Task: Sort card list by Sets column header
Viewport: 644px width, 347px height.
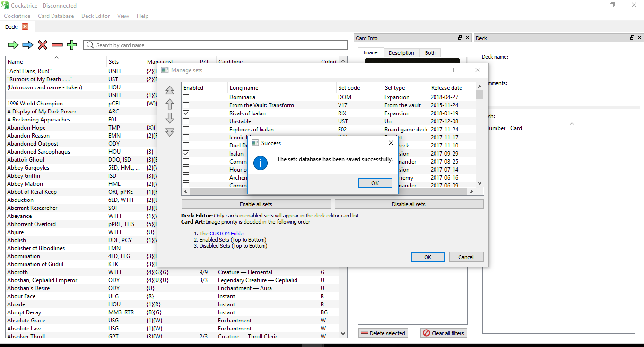Action: click(x=126, y=62)
